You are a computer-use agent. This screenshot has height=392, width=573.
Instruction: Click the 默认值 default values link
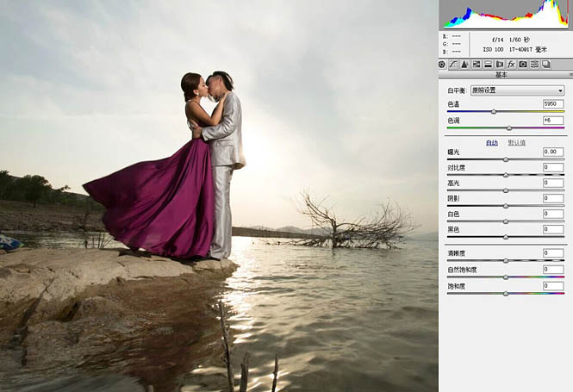point(517,143)
